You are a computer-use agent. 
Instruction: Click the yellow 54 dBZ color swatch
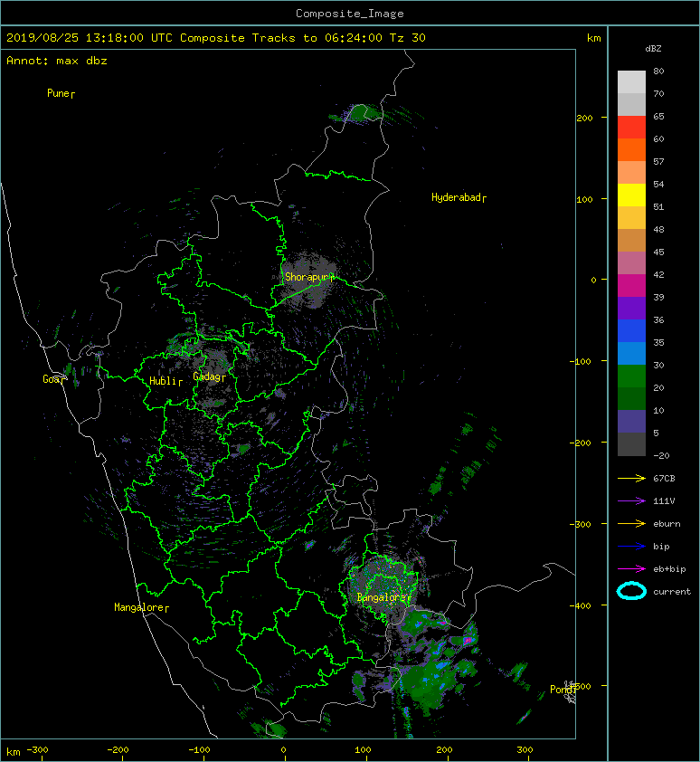click(631, 195)
